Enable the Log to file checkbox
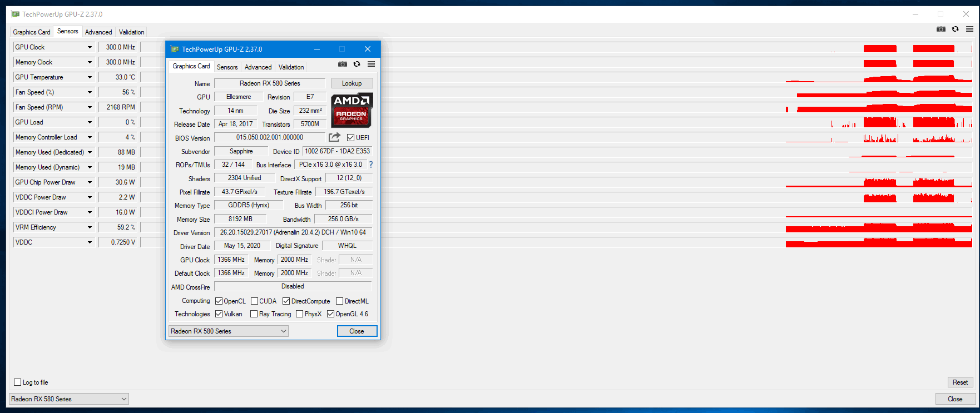This screenshot has height=413, width=980. pos(18,382)
